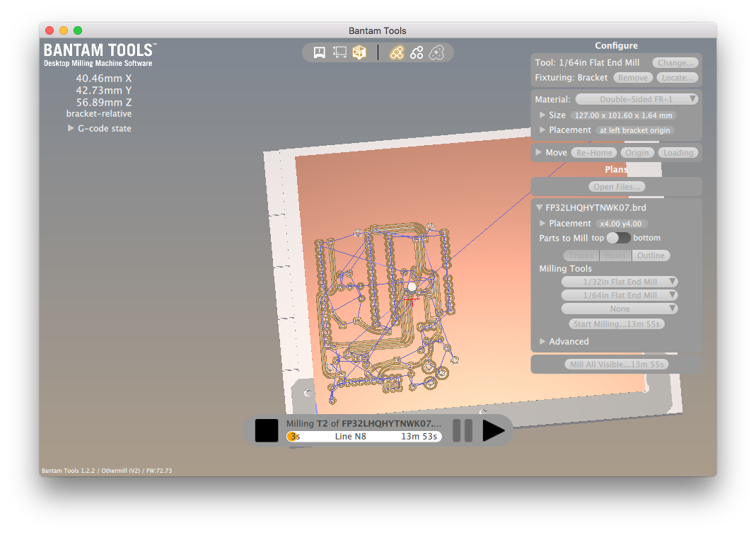
Task: Minimize the window with the yellow button
Action: pos(64,30)
